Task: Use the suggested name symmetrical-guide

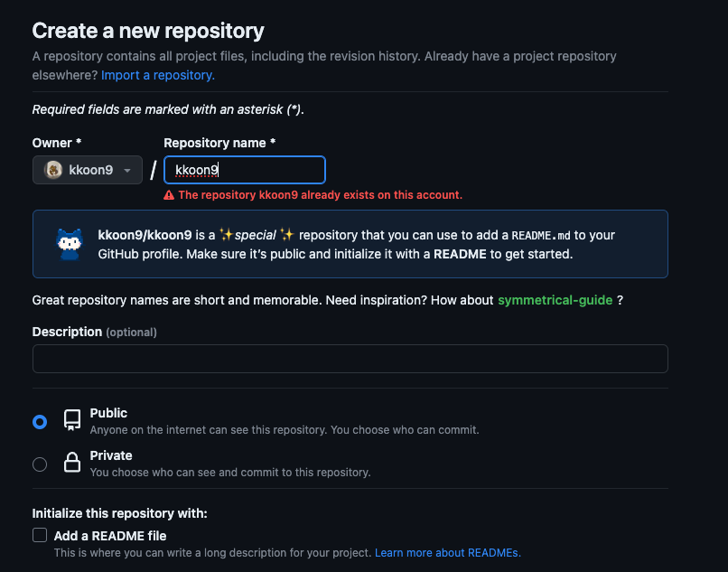Action: 555,300
